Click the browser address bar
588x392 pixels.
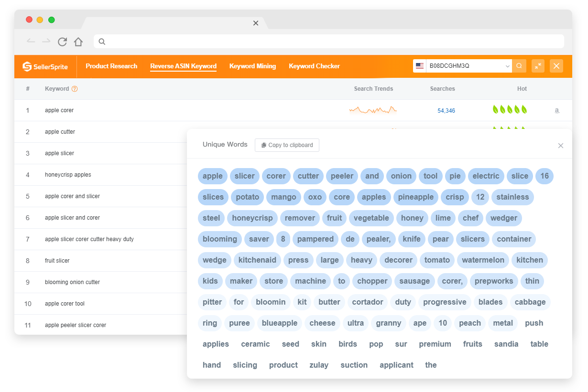tap(330, 42)
